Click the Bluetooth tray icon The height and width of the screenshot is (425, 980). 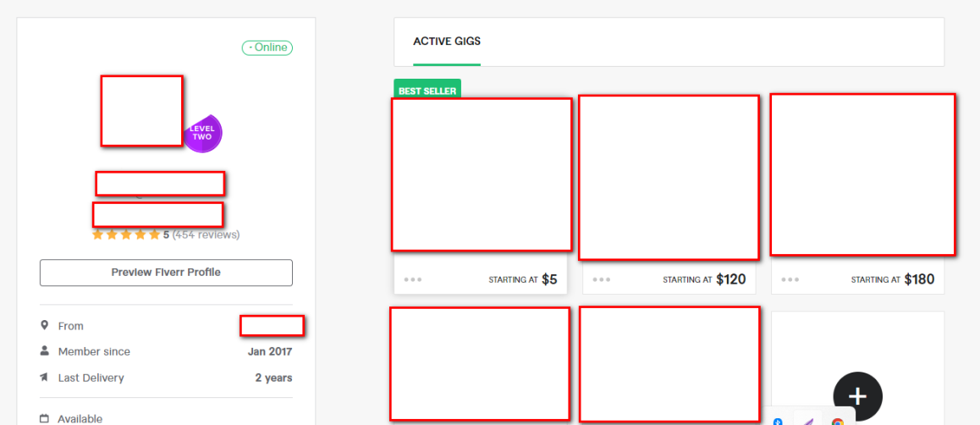coord(778,422)
